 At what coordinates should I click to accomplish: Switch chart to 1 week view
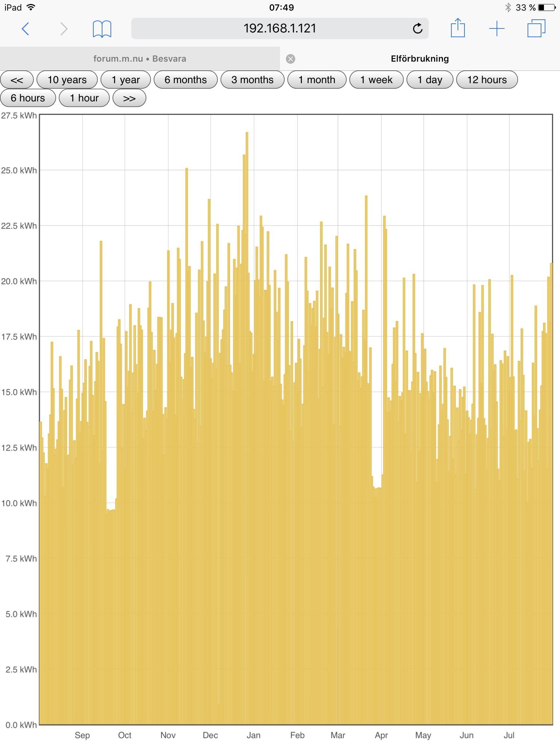point(376,80)
